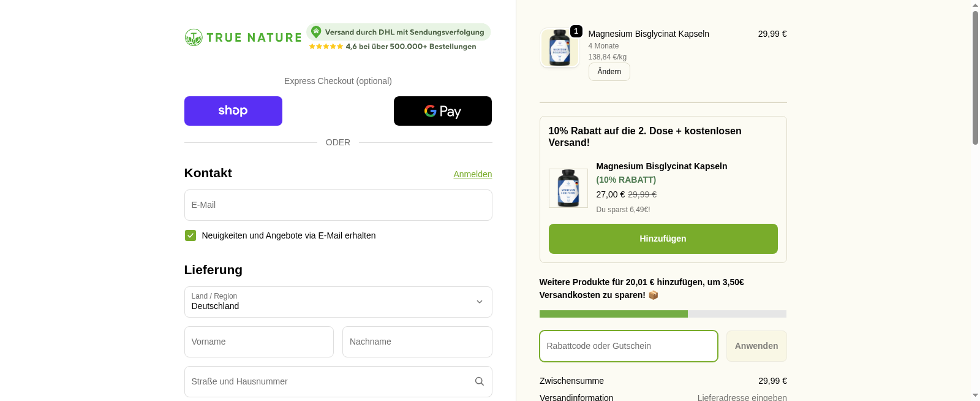Pay with the Shop Pay express button
Viewport: 980px width, 401px height.
tap(233, 111)
